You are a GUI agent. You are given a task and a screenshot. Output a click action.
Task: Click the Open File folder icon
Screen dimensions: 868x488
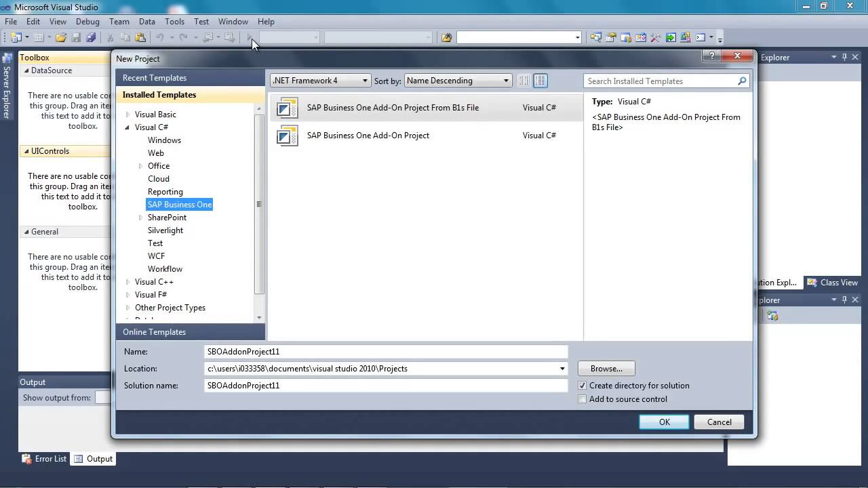61,38
